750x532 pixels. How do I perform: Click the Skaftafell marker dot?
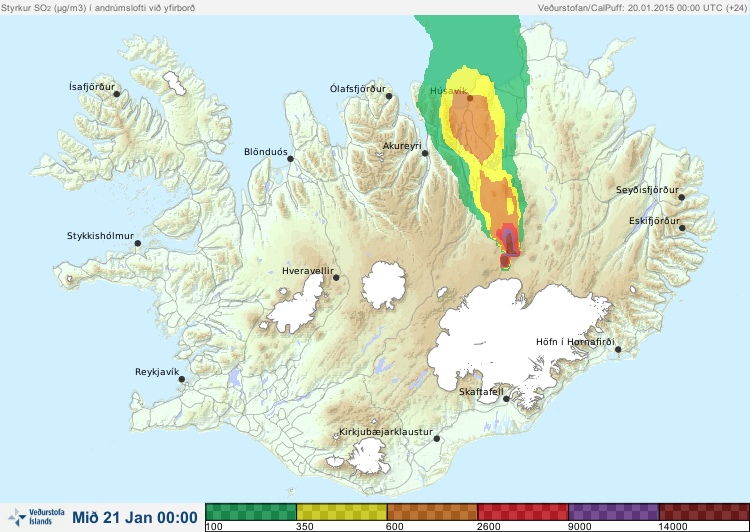506,399
